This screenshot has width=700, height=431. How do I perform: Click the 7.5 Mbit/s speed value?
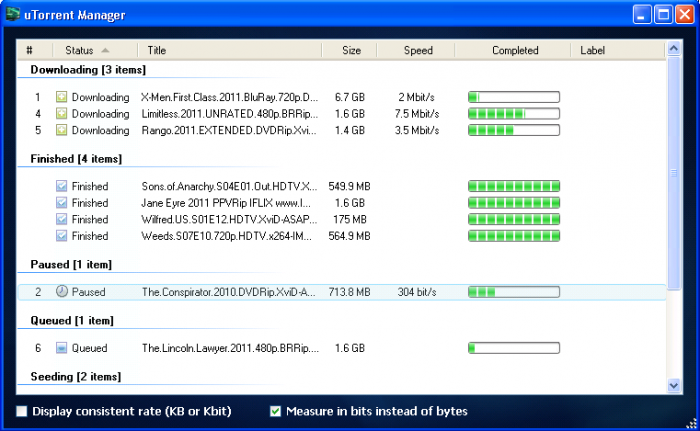click(x=417, y=113)
